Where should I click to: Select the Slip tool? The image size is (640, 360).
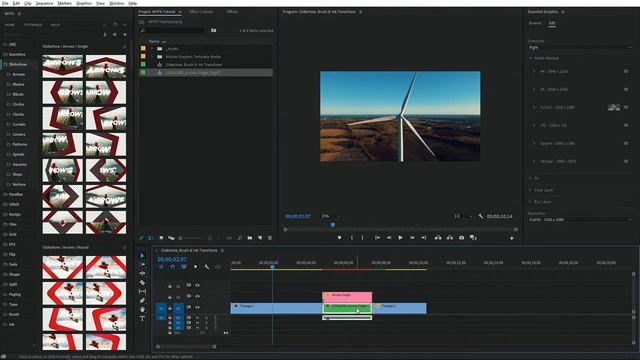coord(142,291)
